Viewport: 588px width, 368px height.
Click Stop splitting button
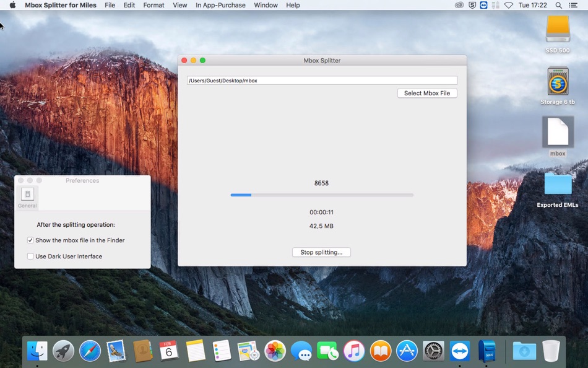[x=321, y=252]
